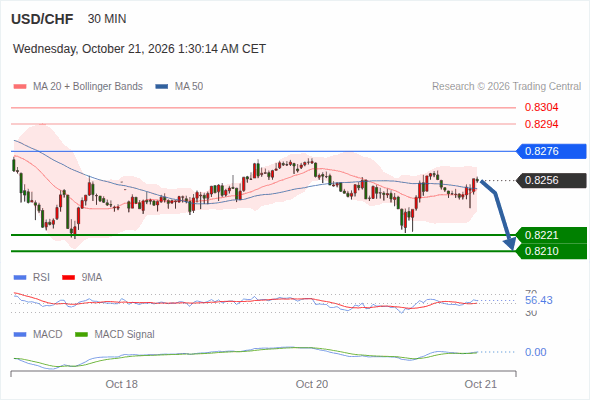590x400 pixels.
Task: Select the 30 MIN timeframe label
Action: (107, 19)
